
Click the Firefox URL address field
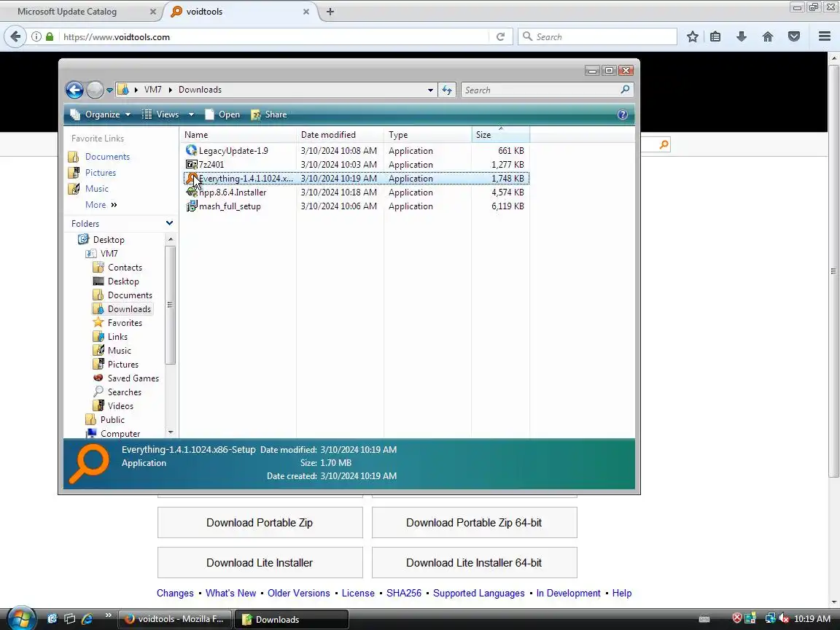pyautogui.click(x=273, y=36)
